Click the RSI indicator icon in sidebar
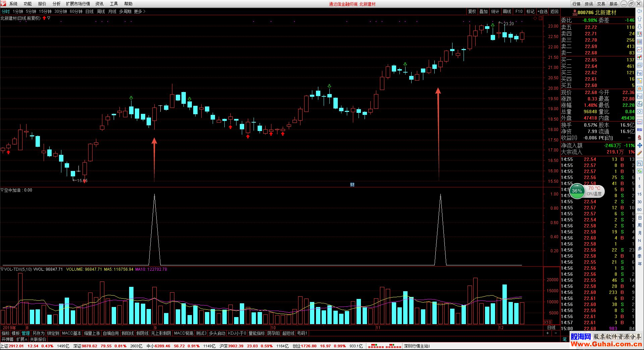 pyautogui.click(x=639, y=130)
